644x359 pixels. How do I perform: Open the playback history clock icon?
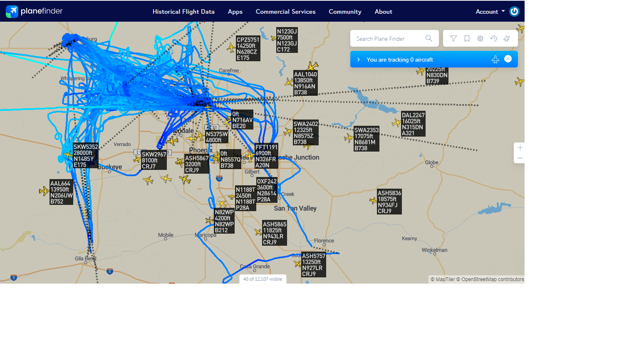tap(493, 39)
